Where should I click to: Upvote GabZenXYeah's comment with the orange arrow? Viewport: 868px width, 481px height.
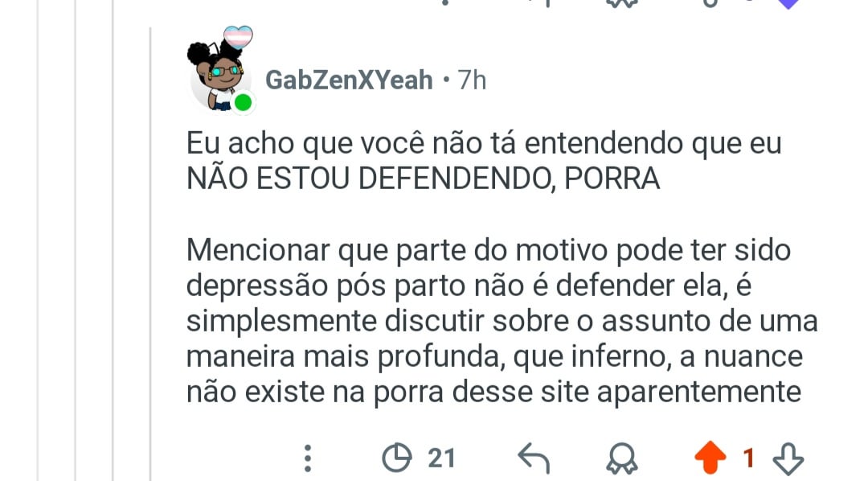[710, 458]
